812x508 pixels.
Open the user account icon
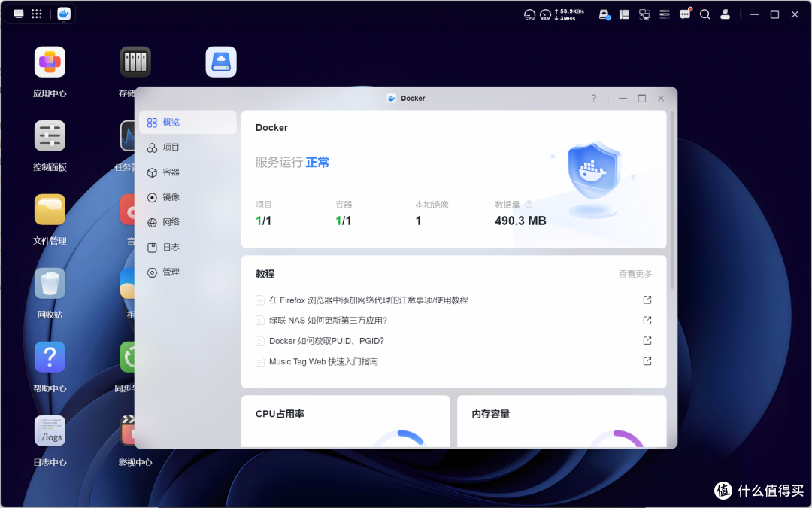[x=725, y=14]
